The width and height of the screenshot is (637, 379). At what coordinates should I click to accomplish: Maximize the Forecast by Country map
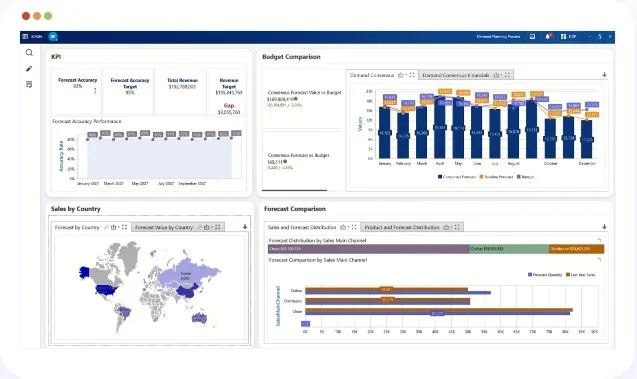(124, 227)
